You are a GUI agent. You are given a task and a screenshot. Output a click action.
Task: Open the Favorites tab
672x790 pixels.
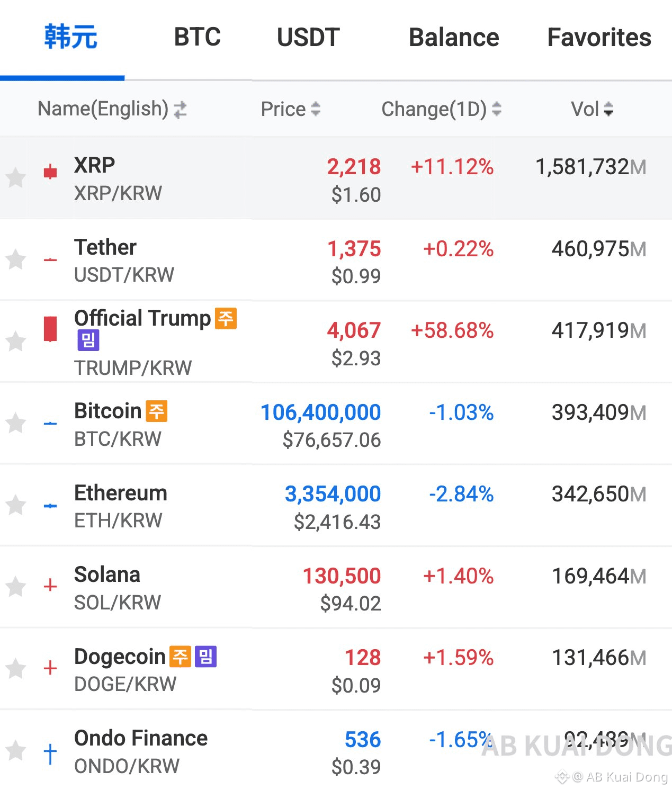599,37
